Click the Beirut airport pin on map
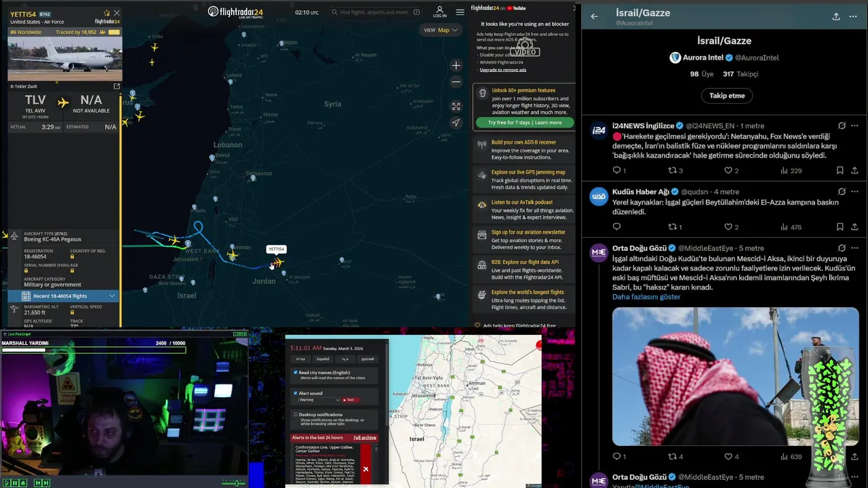The width and height of the screenshot is (868, 488). tap(212, 157)
